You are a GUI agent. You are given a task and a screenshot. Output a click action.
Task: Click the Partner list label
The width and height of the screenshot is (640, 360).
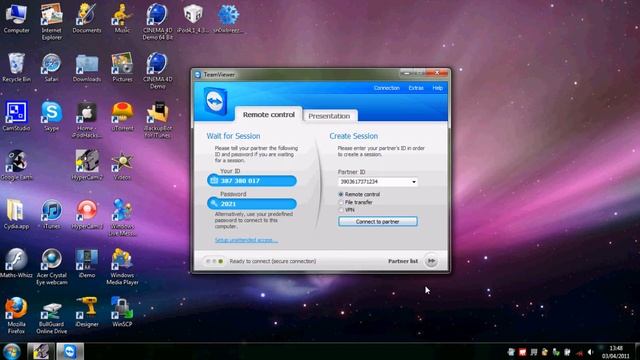[402, 261]
